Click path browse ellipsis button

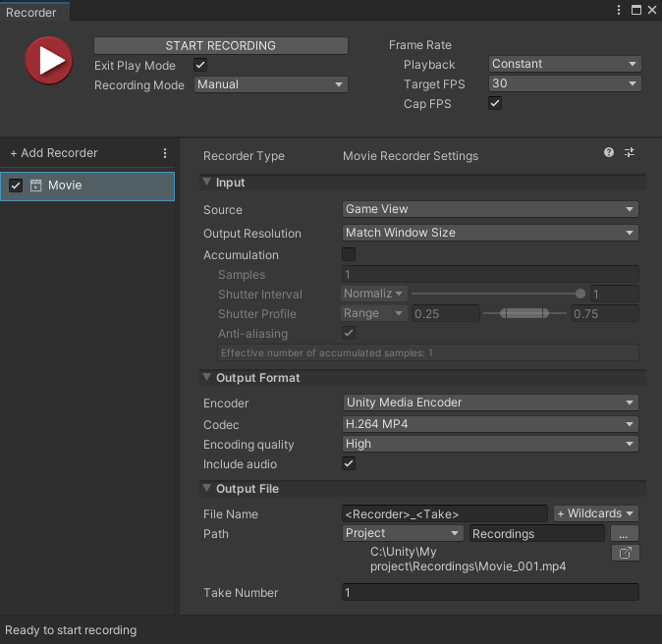pos(625,533)
